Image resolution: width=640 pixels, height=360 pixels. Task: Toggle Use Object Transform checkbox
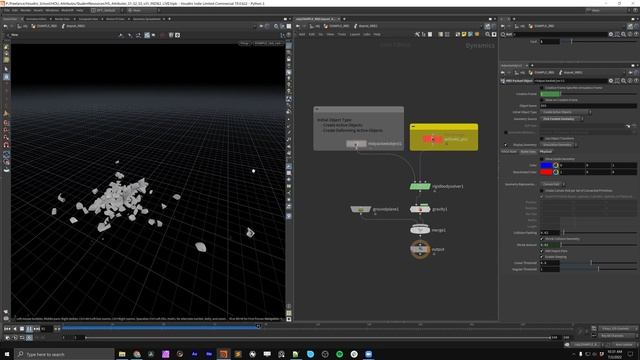[542, 139]
